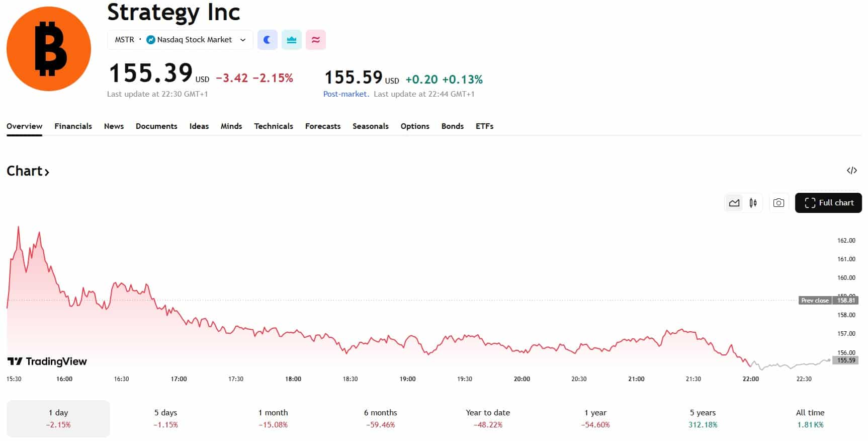Open the Financials tab
This screenshot has height=441, width=868.
point(73,126)
